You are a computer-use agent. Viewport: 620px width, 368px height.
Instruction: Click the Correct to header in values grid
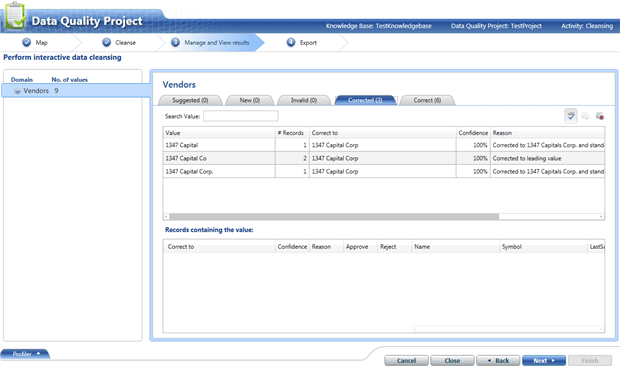pyautogui.click(x=382, y=133)
